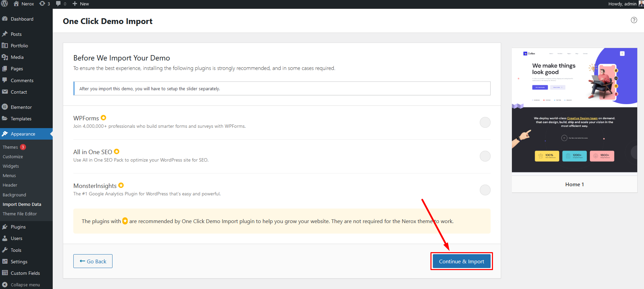Click the New plus icon

point(75,4)
